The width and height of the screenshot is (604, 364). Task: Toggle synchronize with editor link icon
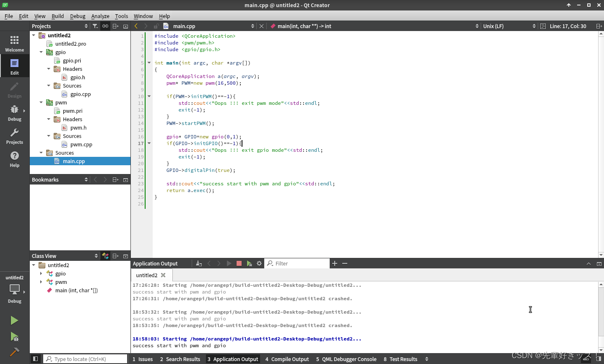(105, 26)
